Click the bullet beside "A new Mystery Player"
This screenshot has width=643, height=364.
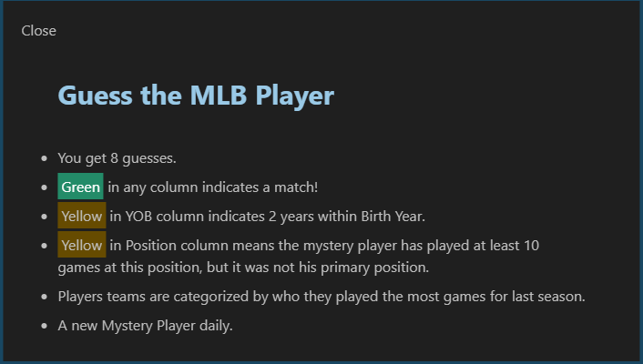44,326
